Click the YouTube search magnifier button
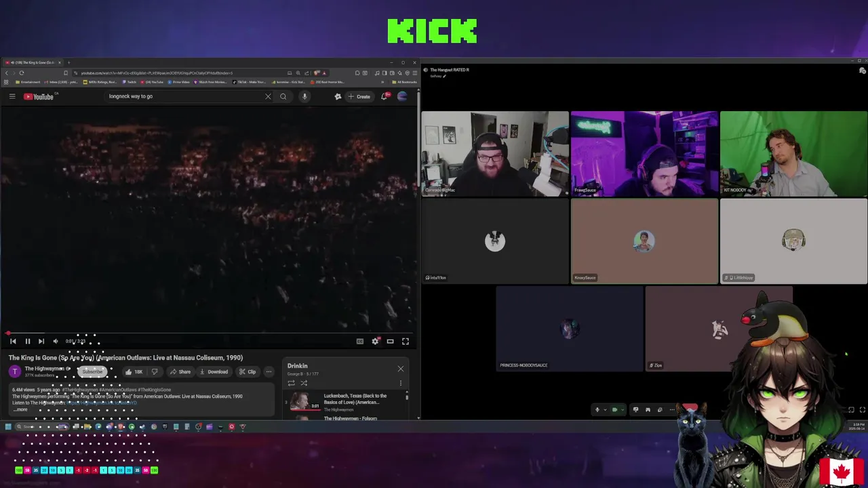This screenshot has height=488, width=868. click(x=283, y=96)
